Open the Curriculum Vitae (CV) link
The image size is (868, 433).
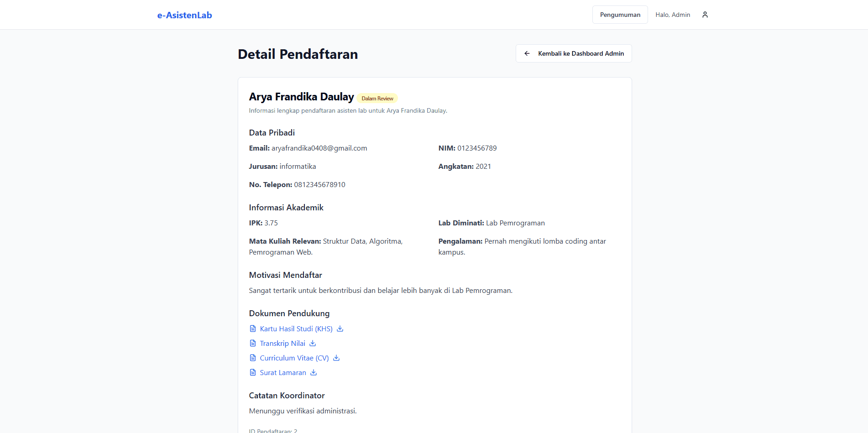tap(294, 358)
